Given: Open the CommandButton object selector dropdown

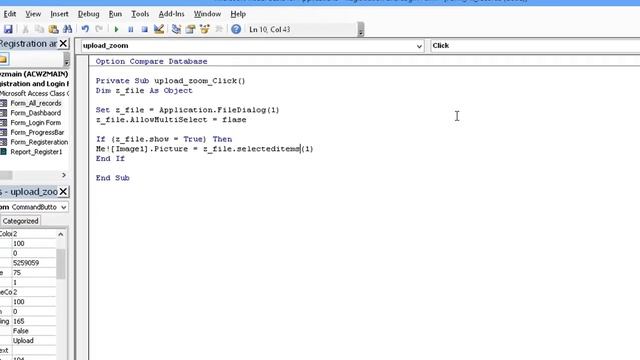Looking at the screenshot, I should 64,207.
